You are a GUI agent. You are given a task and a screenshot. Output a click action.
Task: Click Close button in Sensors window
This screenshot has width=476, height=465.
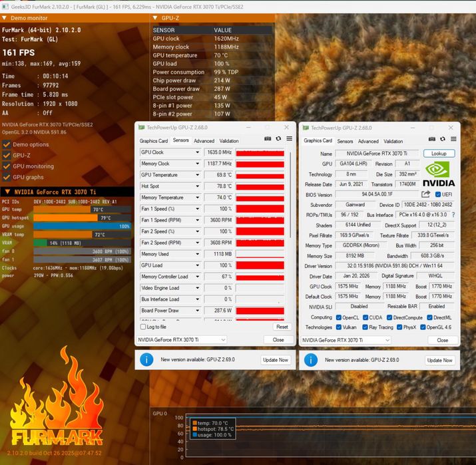(278, 340)
